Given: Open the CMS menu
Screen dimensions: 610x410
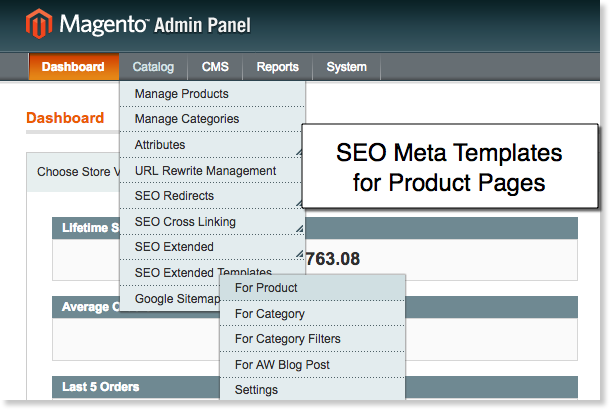Looking at the screenshot, I should pos(215,67).
